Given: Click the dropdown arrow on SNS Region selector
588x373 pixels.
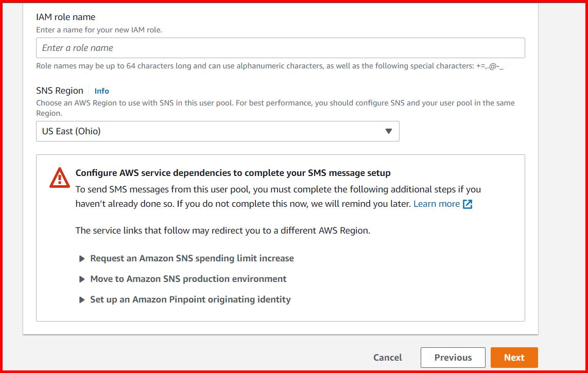Looking at the screenshot, I should point(389,131).
